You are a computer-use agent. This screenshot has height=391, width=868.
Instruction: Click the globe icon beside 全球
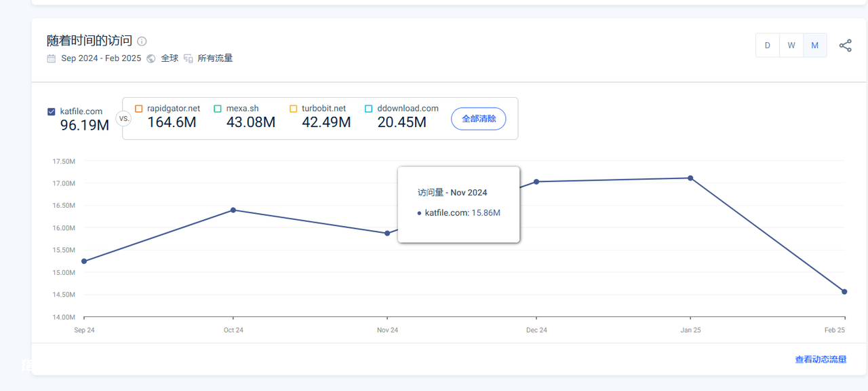pos(151,58)
